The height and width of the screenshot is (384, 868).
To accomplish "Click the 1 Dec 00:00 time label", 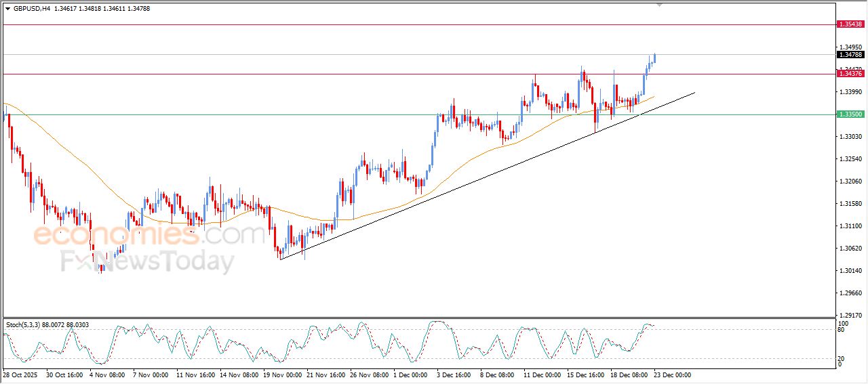I will (411, 375).
